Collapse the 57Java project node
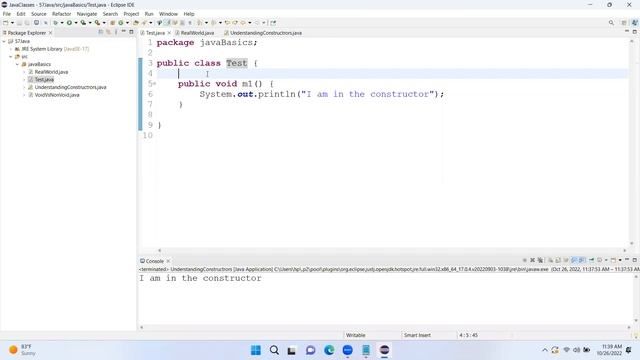 click(4, 41)
